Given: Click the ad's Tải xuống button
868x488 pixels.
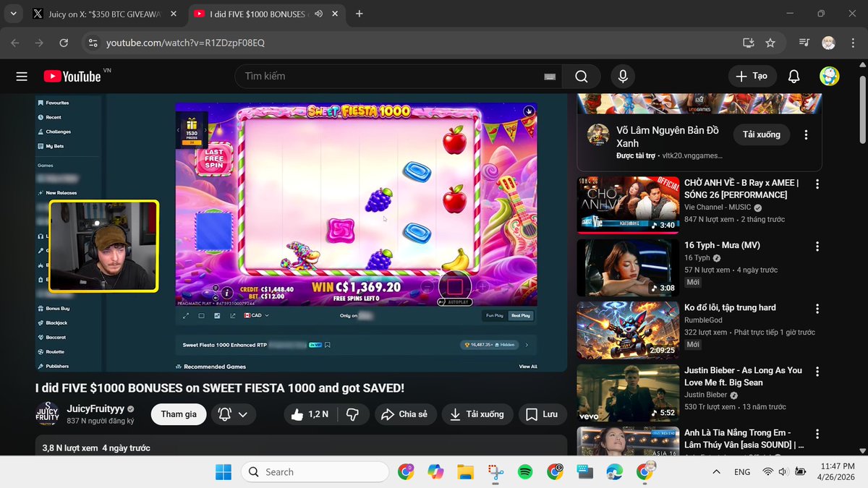Looking at the screenshot, I should point(762,134).
